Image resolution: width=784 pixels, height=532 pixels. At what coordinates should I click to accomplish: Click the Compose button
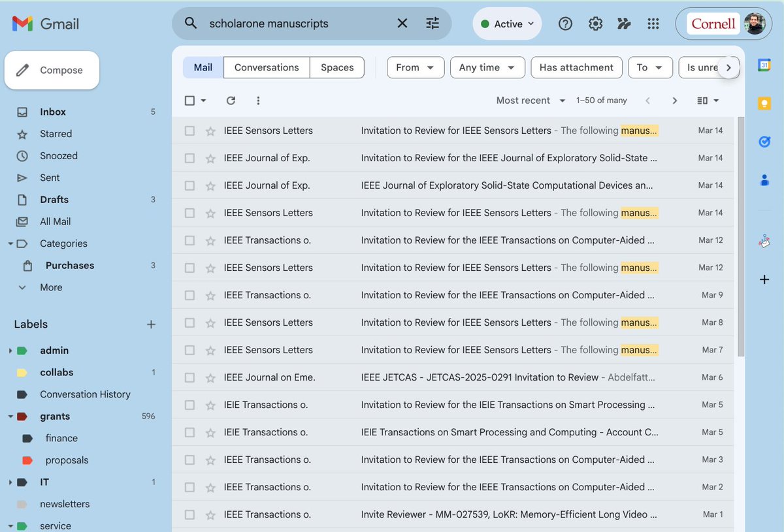pyautogui.click(x=52, y=70)
